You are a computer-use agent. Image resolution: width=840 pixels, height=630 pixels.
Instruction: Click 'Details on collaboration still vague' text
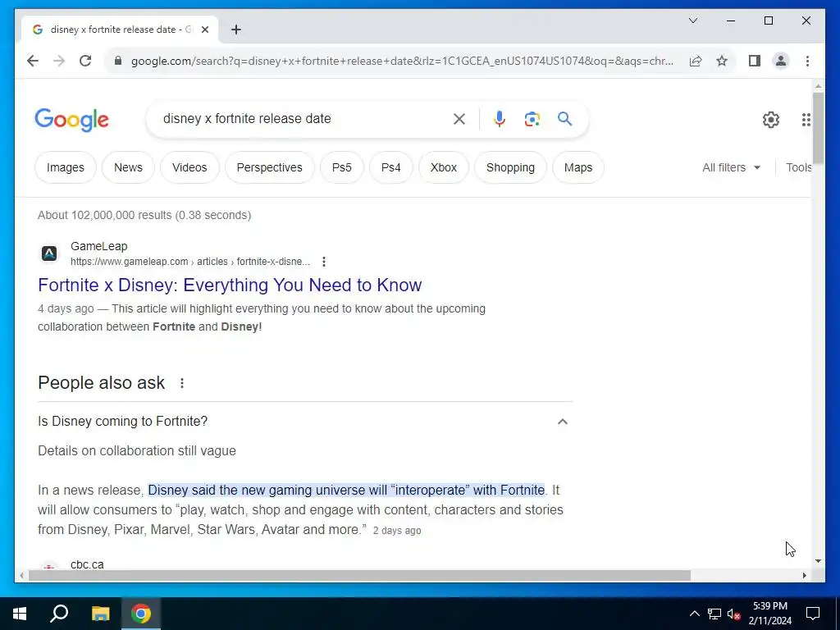(137, 450)
